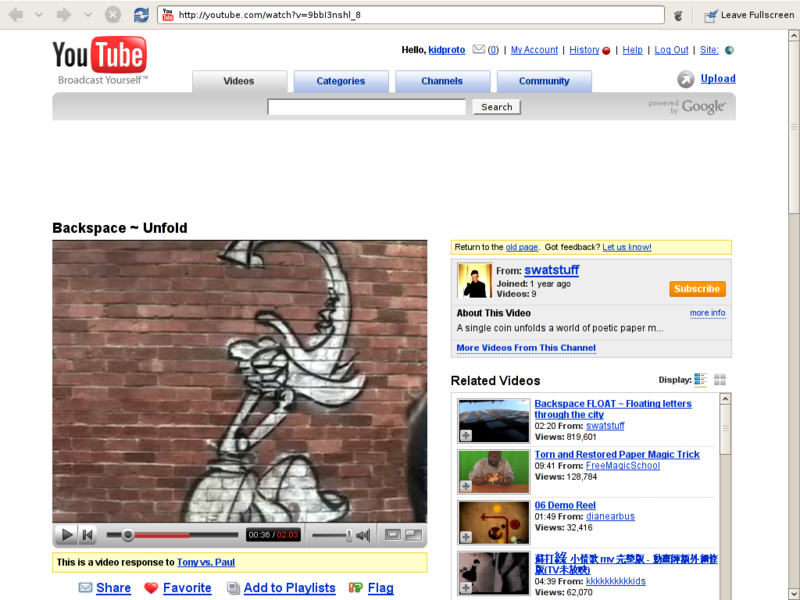Screen dimensions: 800x600
Task: Open More Videos From This Channel
Action: [526, 348]
